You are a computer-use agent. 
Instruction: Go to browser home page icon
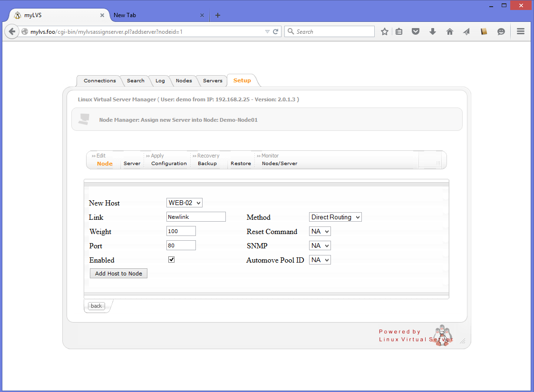(x=449, y=32)
